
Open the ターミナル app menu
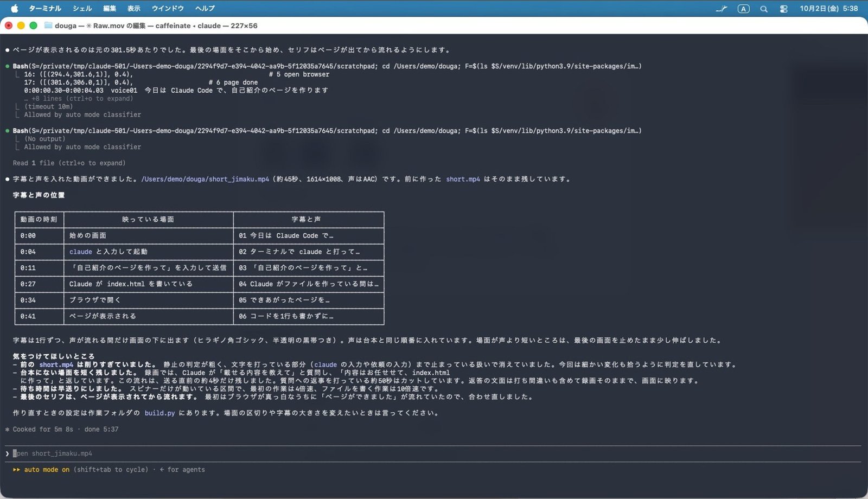(45, 9)
